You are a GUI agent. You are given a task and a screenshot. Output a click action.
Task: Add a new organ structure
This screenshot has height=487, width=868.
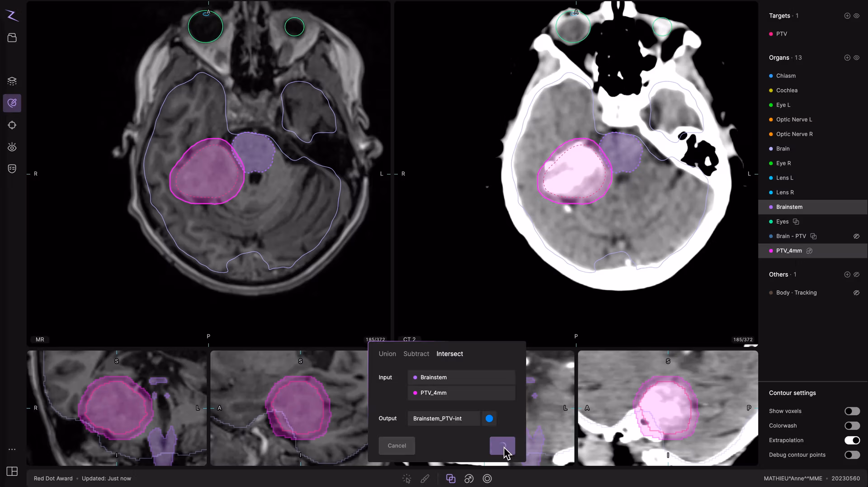(846, 57)
